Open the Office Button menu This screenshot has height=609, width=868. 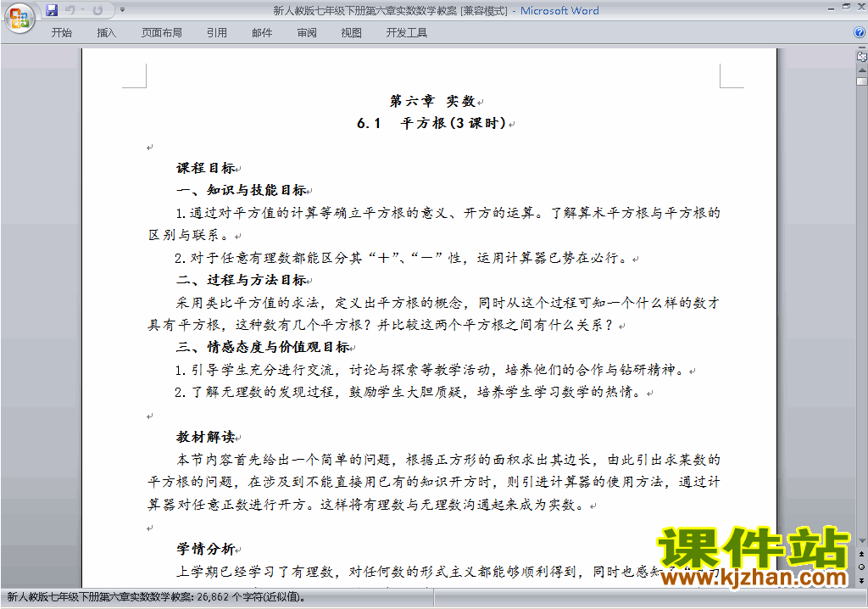tap(19, 19)
